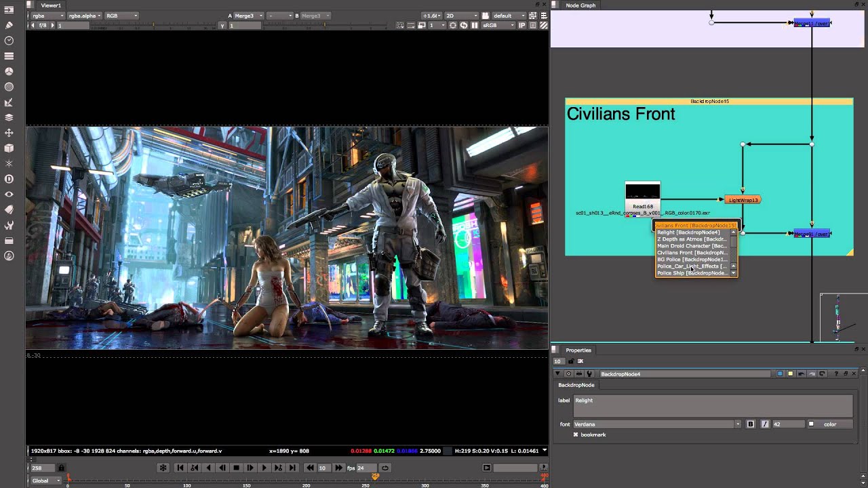
Task: Click the flipbook capture icon on the timeline
Action: pyautogui.click(x=486, y=468)
